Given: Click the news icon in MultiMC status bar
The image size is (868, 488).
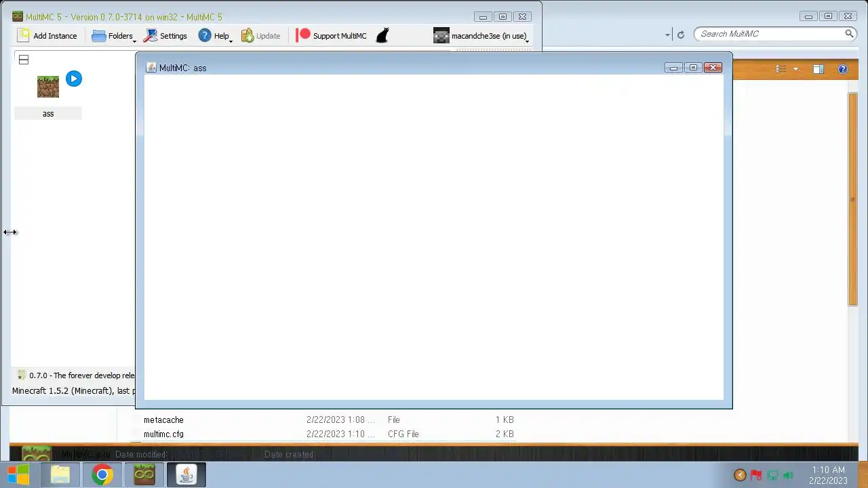Looking at the screenshot, I should [21, 375].
